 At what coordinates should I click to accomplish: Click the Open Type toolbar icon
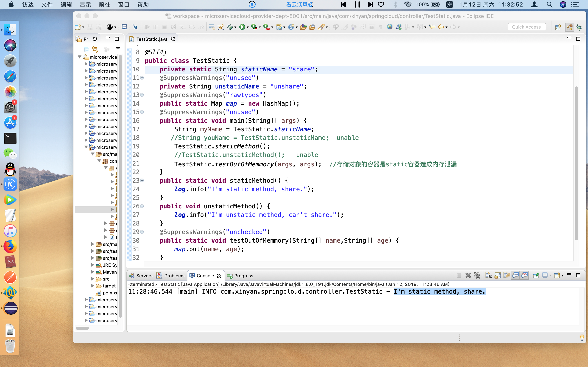tap(303, 27)
